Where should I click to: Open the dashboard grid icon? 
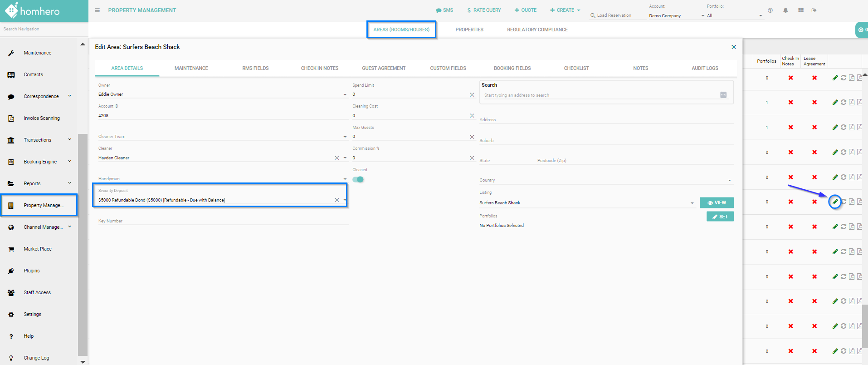click(x=801, y=10)
